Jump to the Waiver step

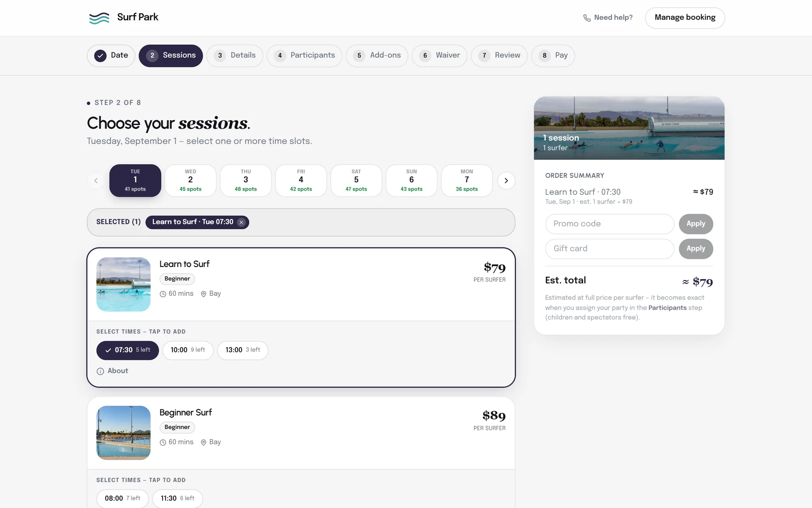coord(440,56)
